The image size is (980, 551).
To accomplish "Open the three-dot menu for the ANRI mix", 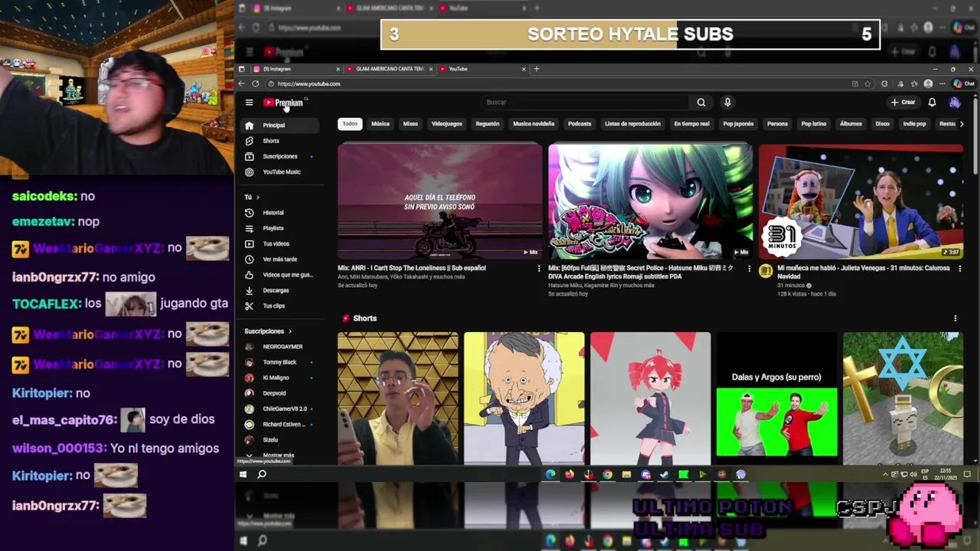I will click(538, 269).
